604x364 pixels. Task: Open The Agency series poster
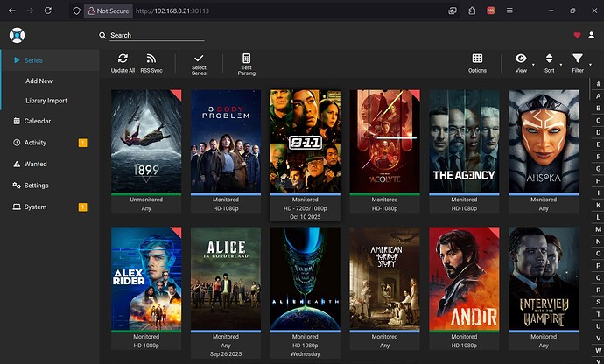click(x=464, y=141)
